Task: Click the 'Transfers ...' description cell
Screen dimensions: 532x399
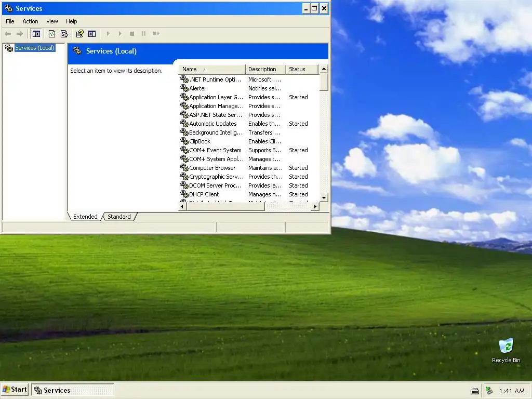Action: pos(264,132)
